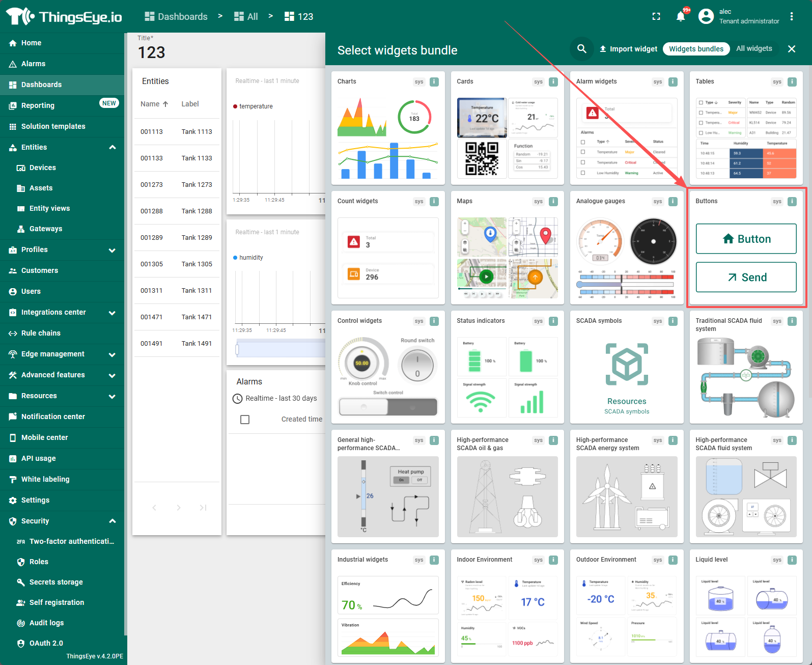
Task: Open the search icon in widgets panel
Action: [582, 49]
